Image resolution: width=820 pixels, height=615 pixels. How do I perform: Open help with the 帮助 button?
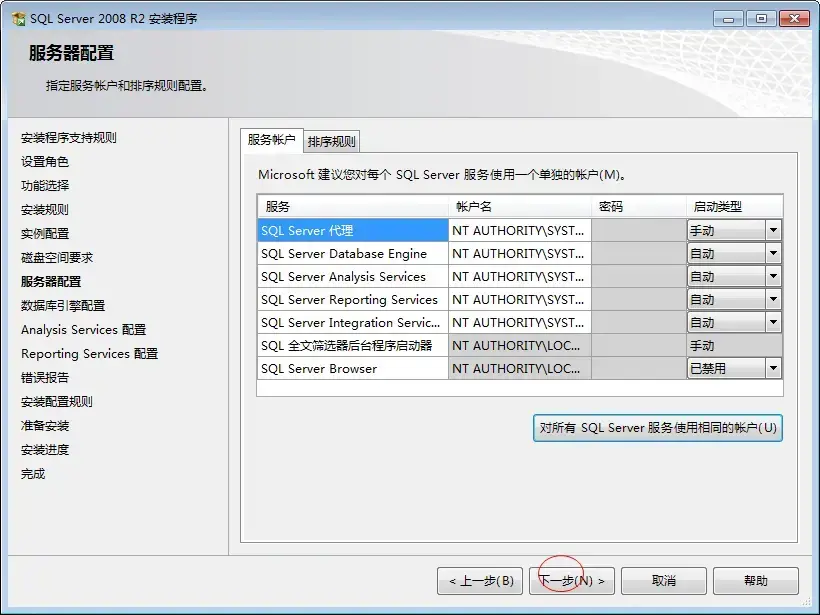click(756, 580)
